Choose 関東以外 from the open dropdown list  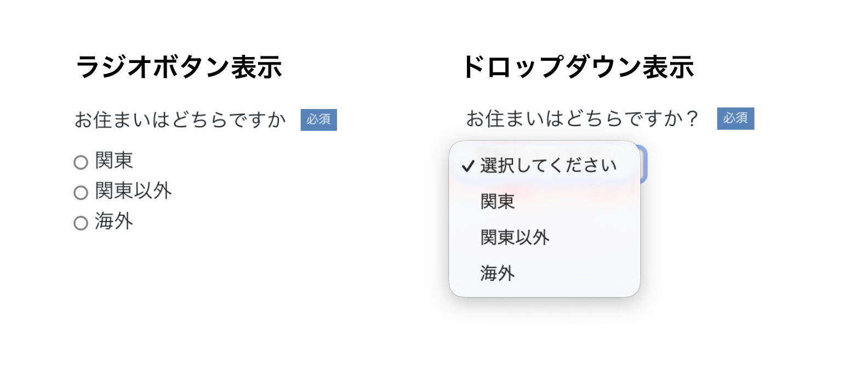pyautogui.click(x=515, y=237)
